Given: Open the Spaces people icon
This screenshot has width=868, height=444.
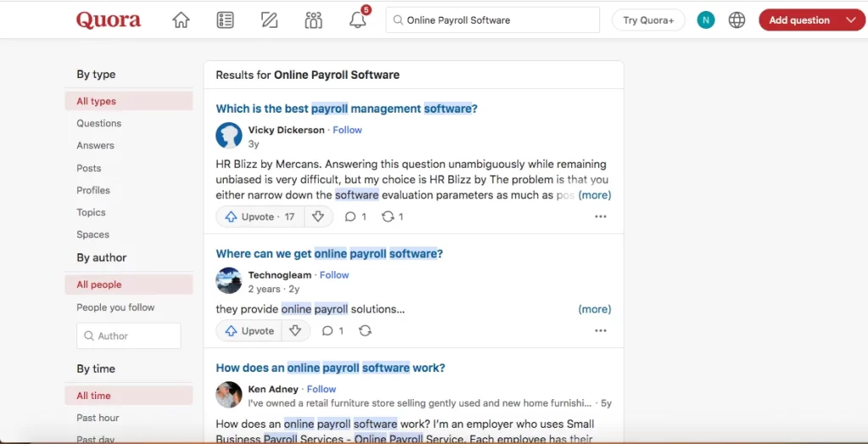Looking at the screenshot, I should coord(314,20).
